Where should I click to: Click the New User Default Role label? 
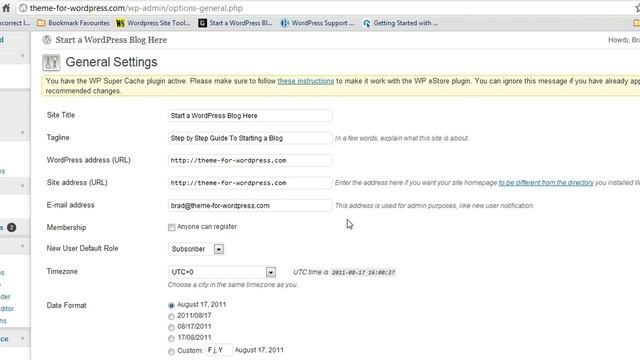(x=82, y=248)
